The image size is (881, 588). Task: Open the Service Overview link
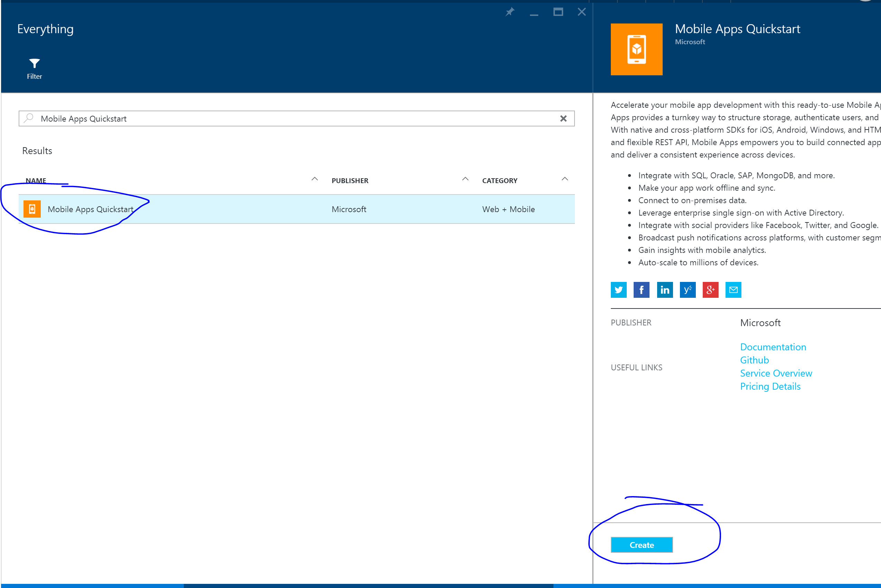pyautogui.click(x=776, y=373)
